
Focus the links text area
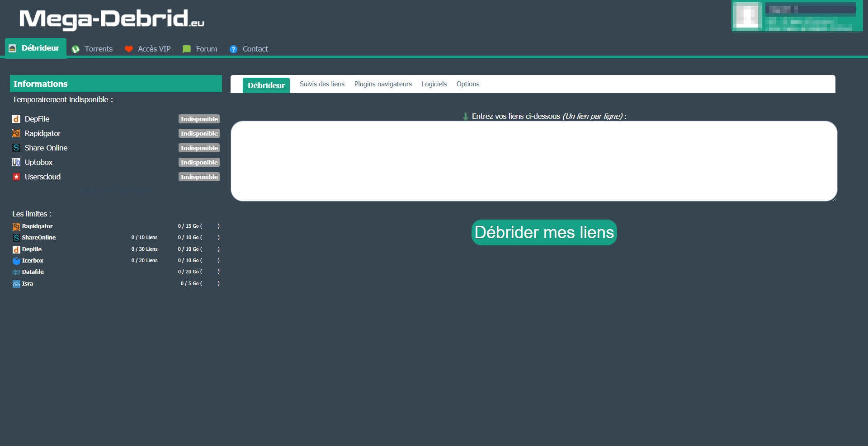534,161
